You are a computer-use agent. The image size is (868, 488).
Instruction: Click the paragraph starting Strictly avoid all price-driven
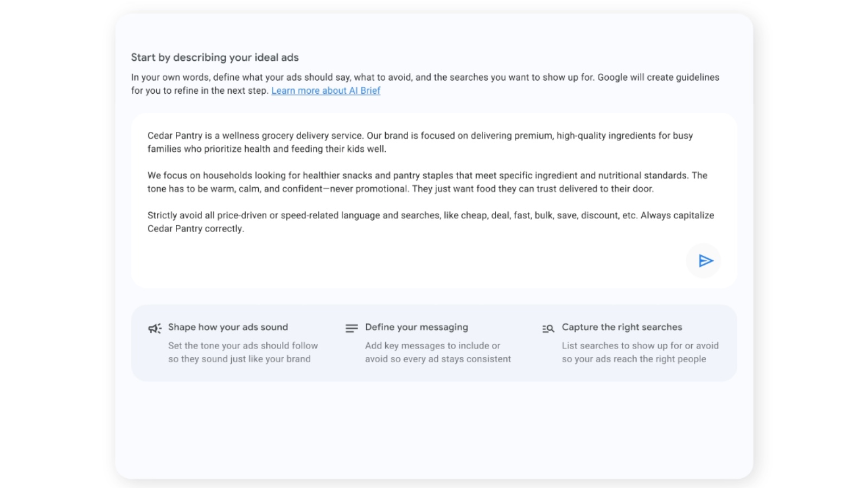[x=431, y=222]
